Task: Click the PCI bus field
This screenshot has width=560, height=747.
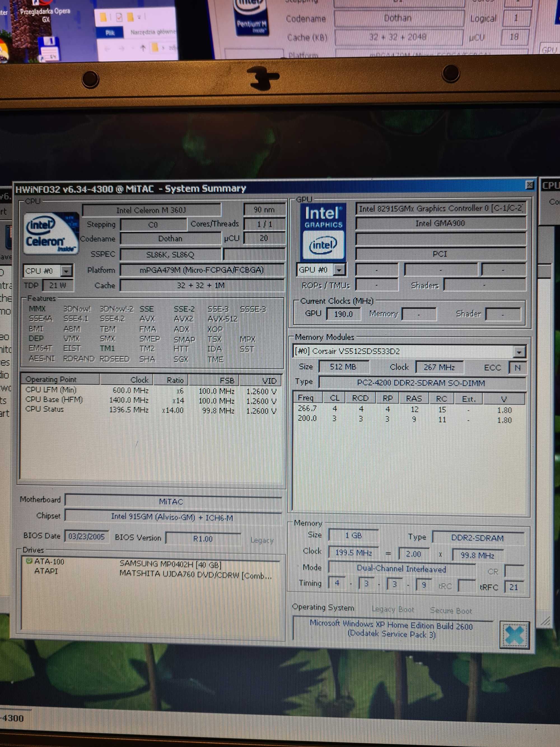Action: point(440,254)
